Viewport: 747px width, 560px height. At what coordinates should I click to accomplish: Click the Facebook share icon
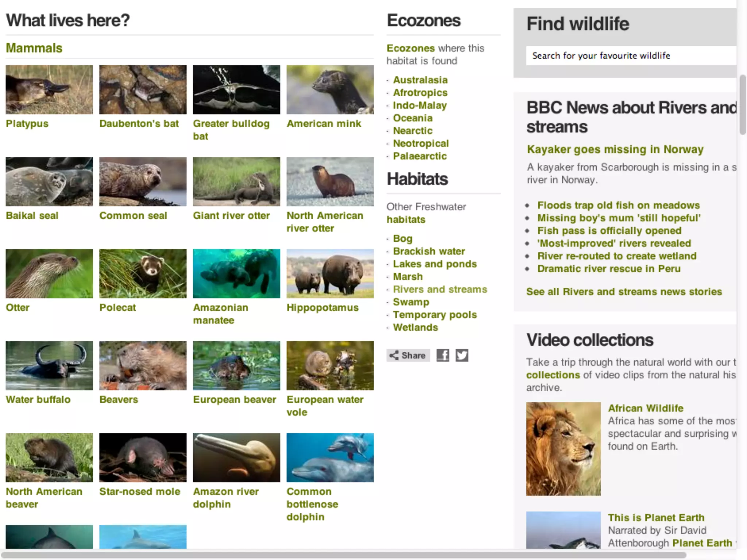click(x=443, y=355)
